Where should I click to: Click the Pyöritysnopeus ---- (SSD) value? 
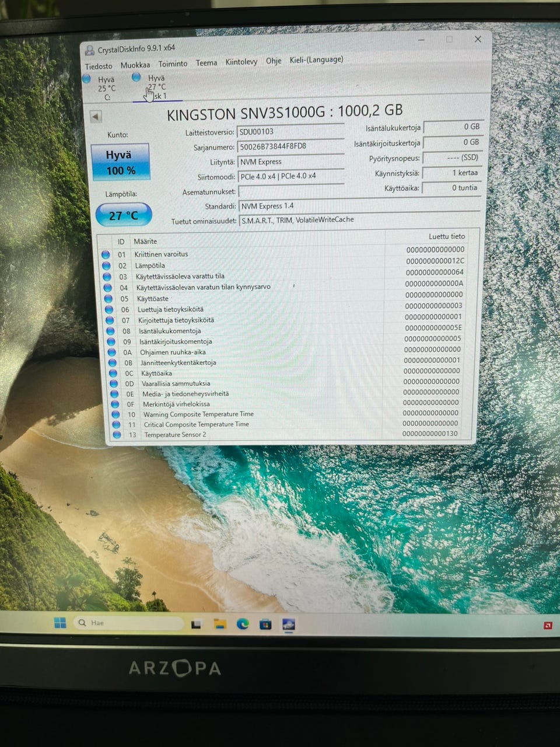pos(452,158)
